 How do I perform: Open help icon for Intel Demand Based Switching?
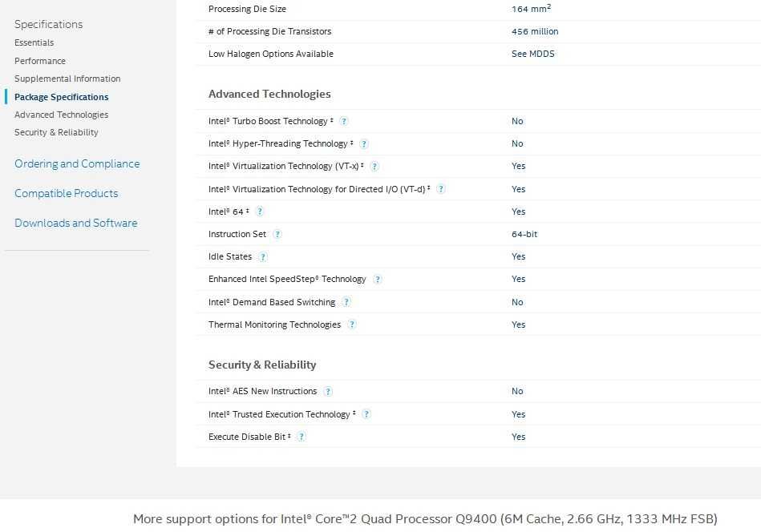(346, 302)
